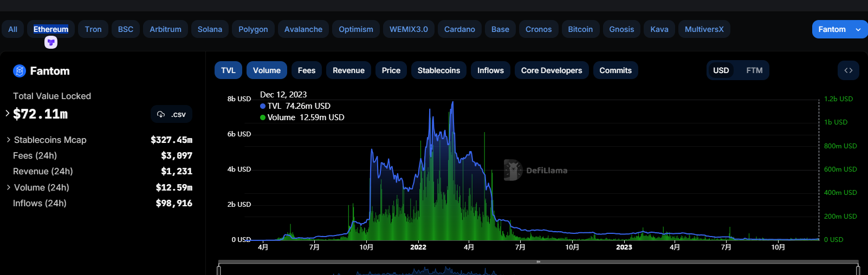
Task: Switch chart denomination to FTM
Action: (x=754, y=70)
